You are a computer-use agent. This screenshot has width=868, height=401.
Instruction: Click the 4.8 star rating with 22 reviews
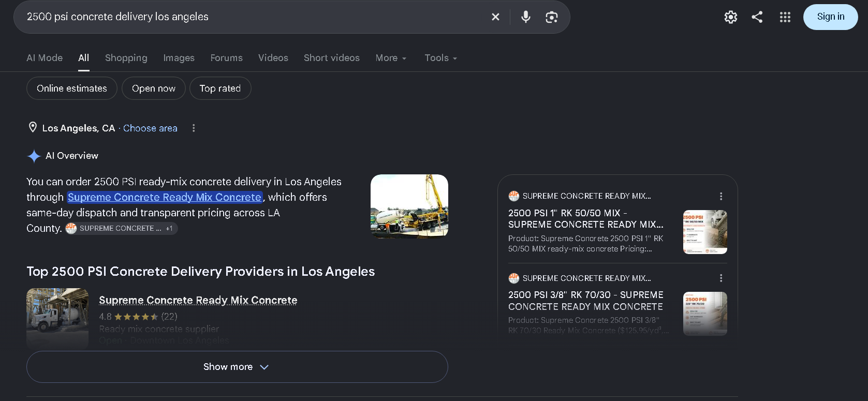pos(138,317)
